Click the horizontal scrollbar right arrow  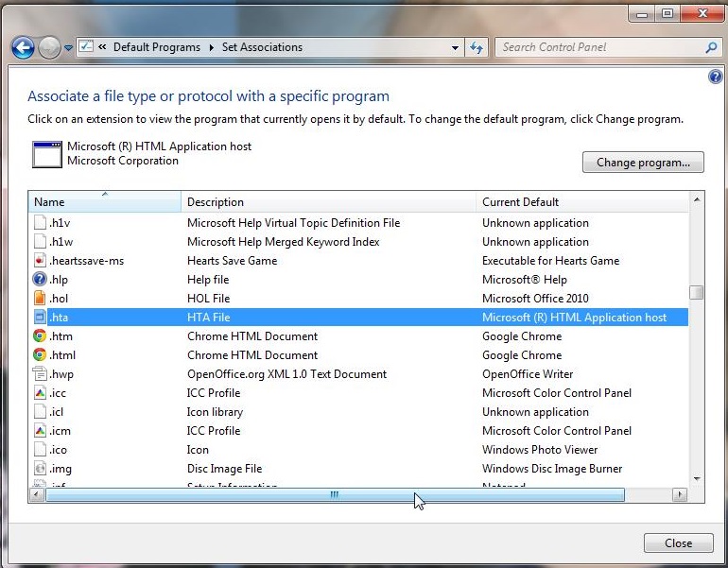pyautogui.click(x=680, y=494)
